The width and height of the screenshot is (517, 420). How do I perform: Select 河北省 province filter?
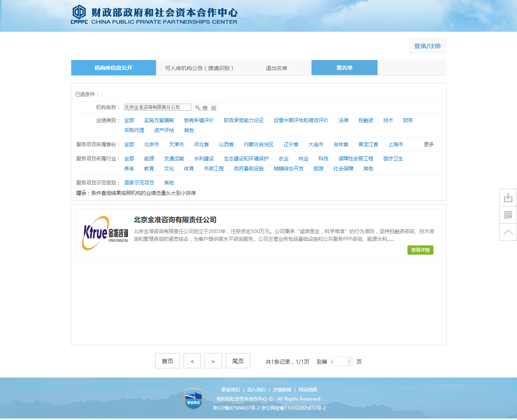[201, 144]
